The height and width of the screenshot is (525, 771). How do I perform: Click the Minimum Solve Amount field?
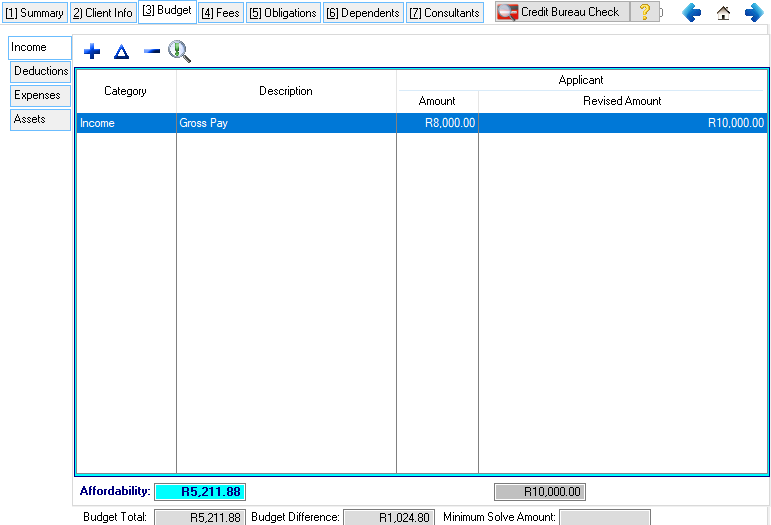click(x=604, y=517)
